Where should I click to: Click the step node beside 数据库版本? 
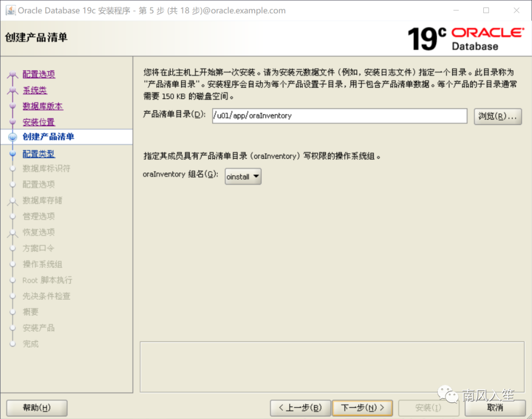point(12,106)
